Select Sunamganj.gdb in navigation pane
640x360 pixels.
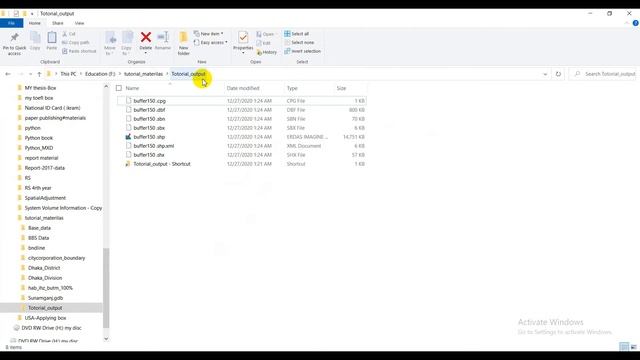point(45,298)
